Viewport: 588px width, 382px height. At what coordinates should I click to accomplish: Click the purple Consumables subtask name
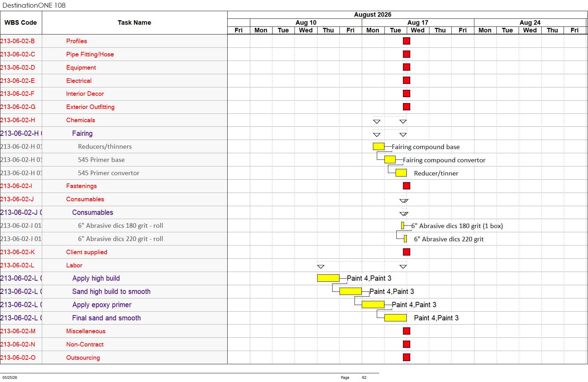point(93,212)
